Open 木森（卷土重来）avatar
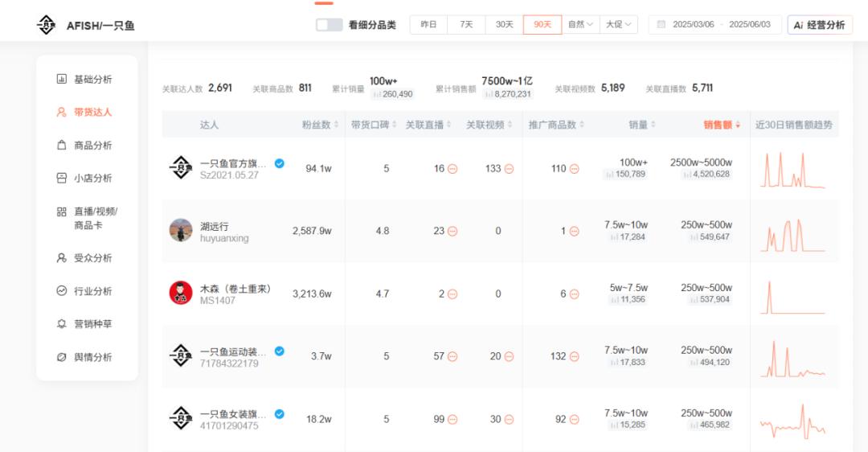This screenshot has height=452, width=868. coord(181,293)
